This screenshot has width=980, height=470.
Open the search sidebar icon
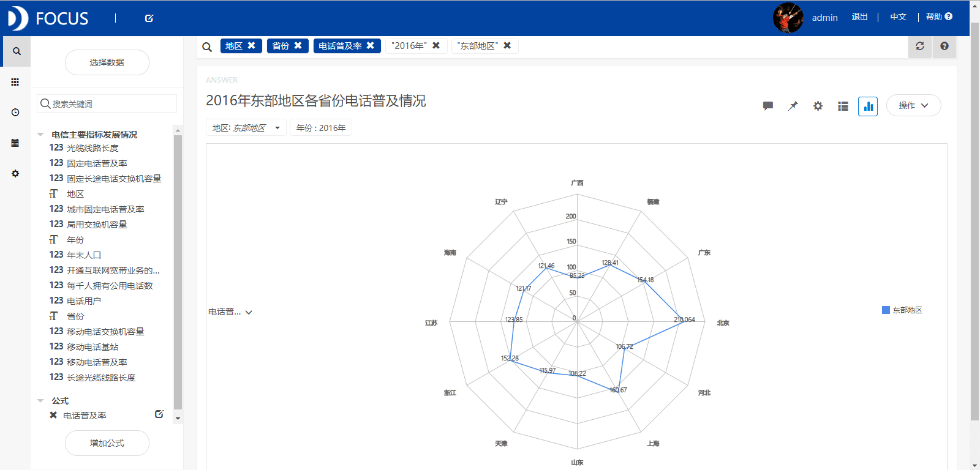pos(17,51)
